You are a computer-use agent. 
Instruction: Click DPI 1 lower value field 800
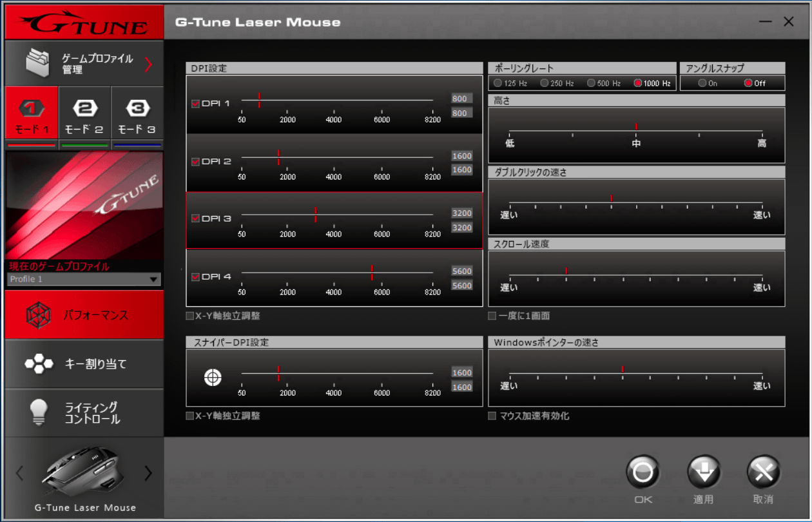point(462,113)
